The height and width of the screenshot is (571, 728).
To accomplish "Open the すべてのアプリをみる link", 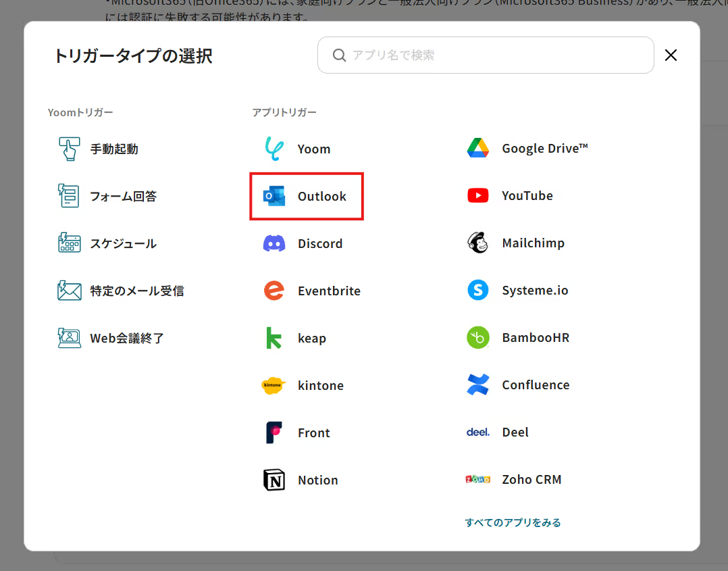I will tap(513, 522).
